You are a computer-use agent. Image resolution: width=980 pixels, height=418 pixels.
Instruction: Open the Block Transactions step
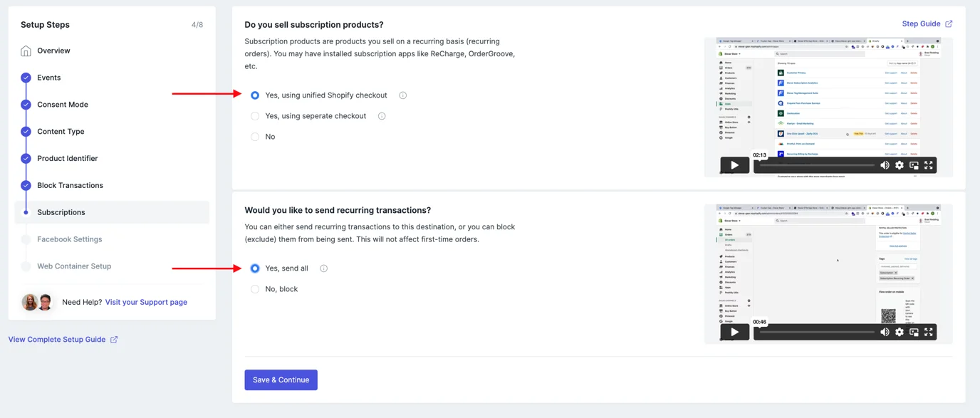(x=70, y=185)
